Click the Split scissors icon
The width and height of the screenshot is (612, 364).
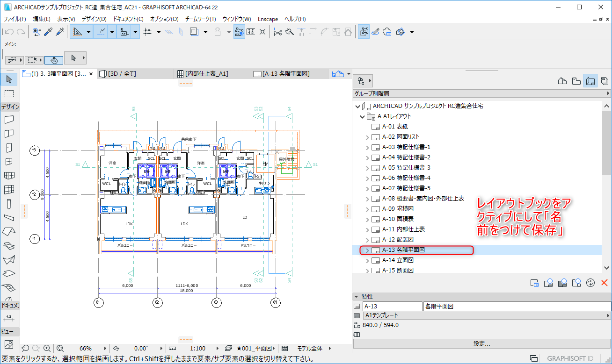coord(278,32)
